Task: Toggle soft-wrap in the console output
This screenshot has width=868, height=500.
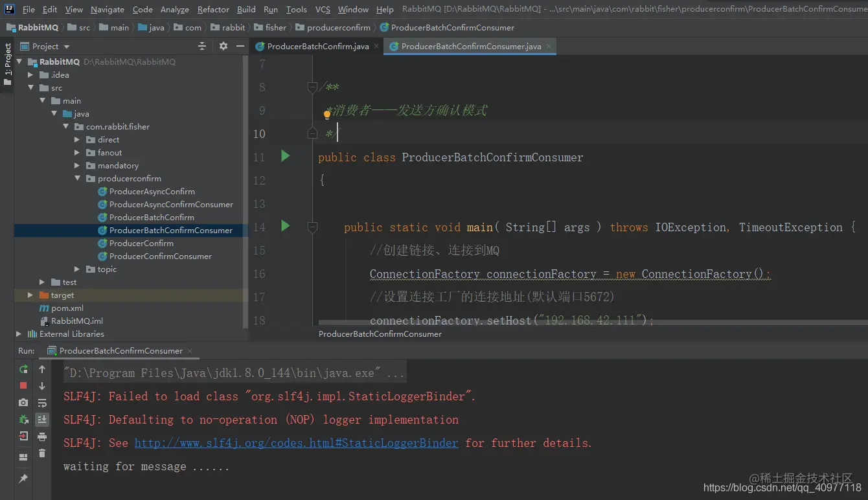Action: tap(42, 403)
